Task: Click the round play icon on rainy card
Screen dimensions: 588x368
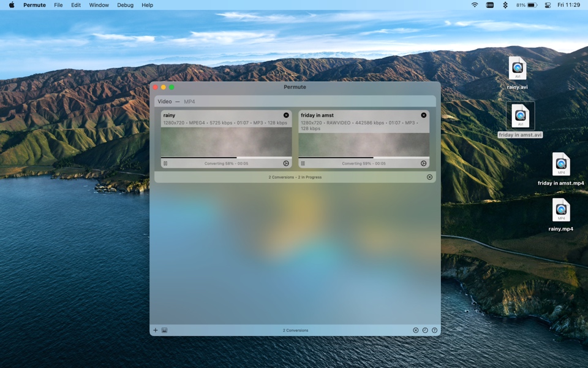Action: [286, 164]
